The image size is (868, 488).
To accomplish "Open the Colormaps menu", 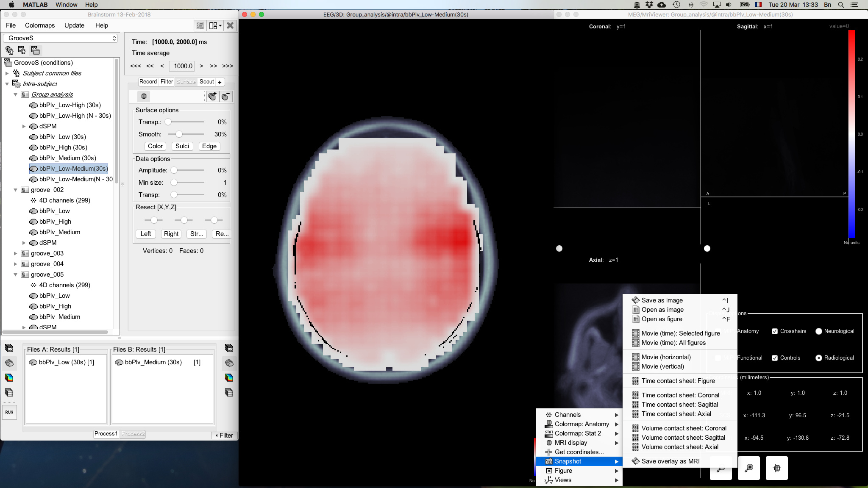I will (40, 25).
